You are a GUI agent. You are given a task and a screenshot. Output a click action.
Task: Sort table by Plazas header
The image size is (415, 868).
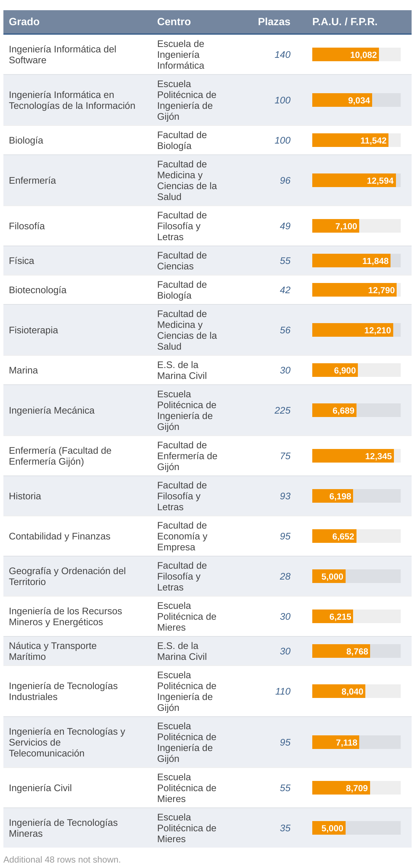coord(274,22)
